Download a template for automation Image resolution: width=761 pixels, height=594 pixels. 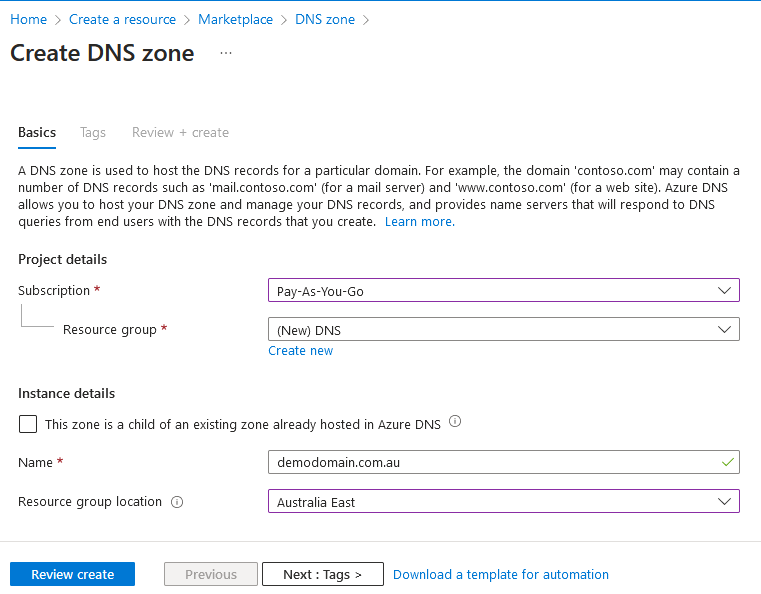coord(500,574)
